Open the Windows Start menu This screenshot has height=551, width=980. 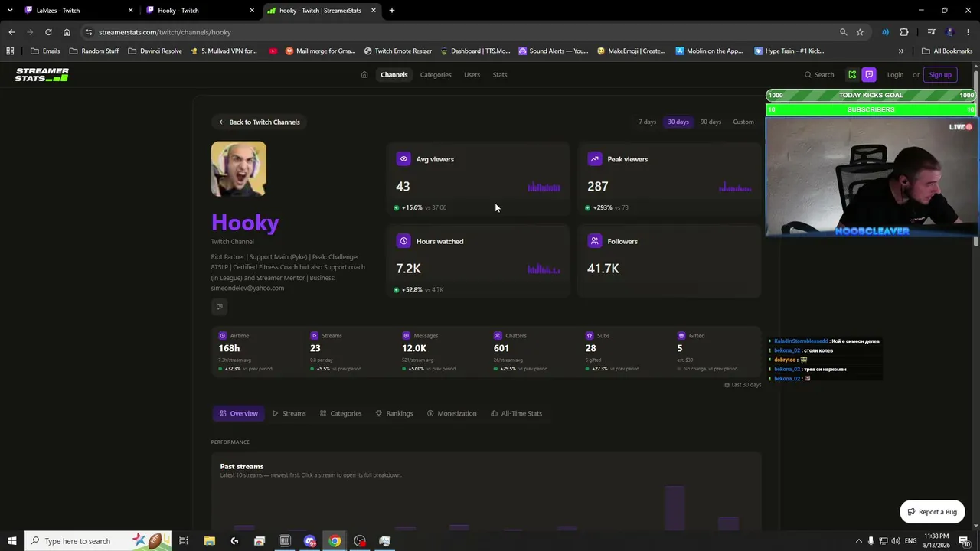tap(12, 541)
